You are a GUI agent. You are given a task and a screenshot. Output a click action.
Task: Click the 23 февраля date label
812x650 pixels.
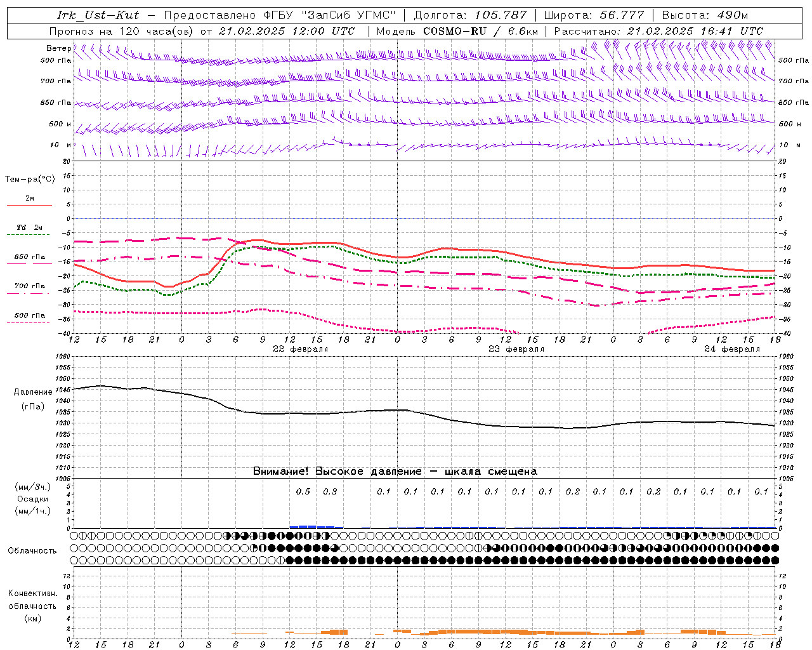(516, 349)
